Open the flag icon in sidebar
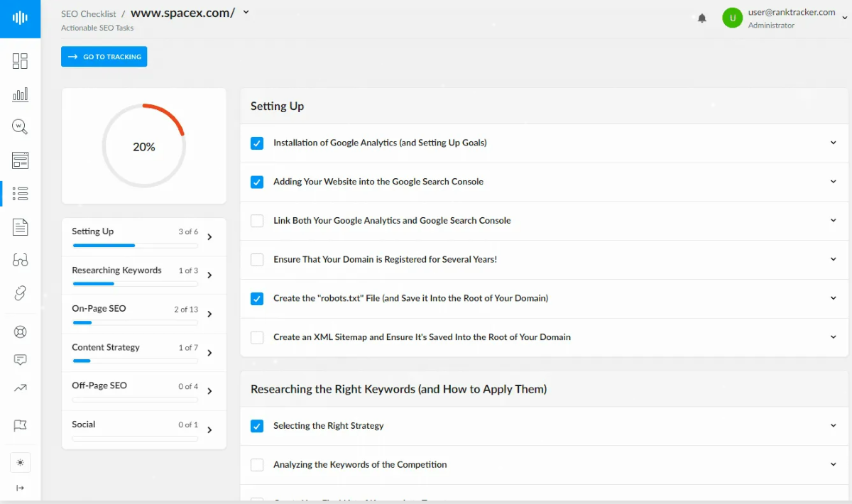The width and height of the screenshot is (852, 504). click(x=20, y=426)
